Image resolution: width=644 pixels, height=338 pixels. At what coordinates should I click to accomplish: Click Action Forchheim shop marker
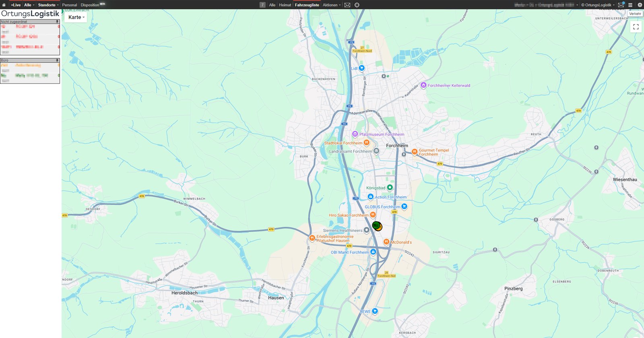[370, 197]
